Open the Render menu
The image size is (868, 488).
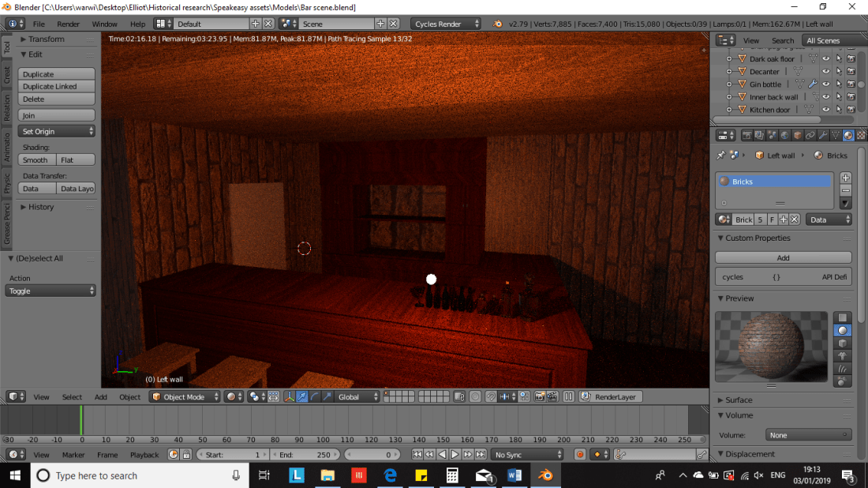[x=68, y=24]
